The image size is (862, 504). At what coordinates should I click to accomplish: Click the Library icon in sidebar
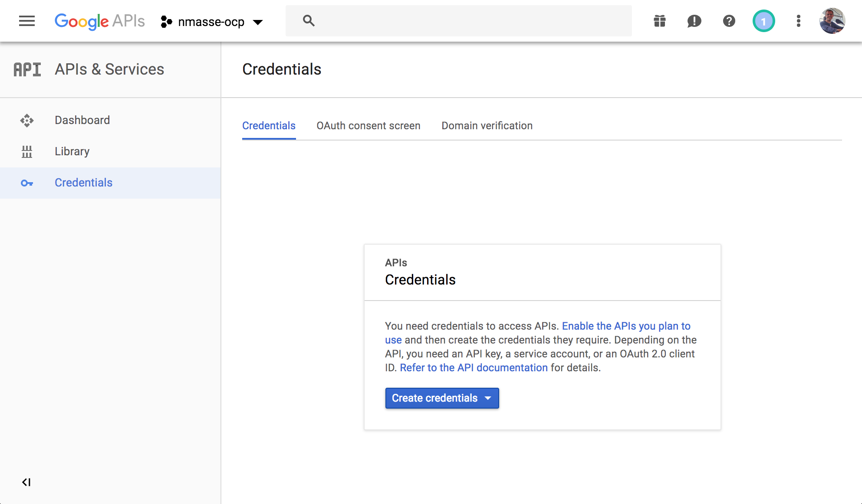click(x=27, y=151)
